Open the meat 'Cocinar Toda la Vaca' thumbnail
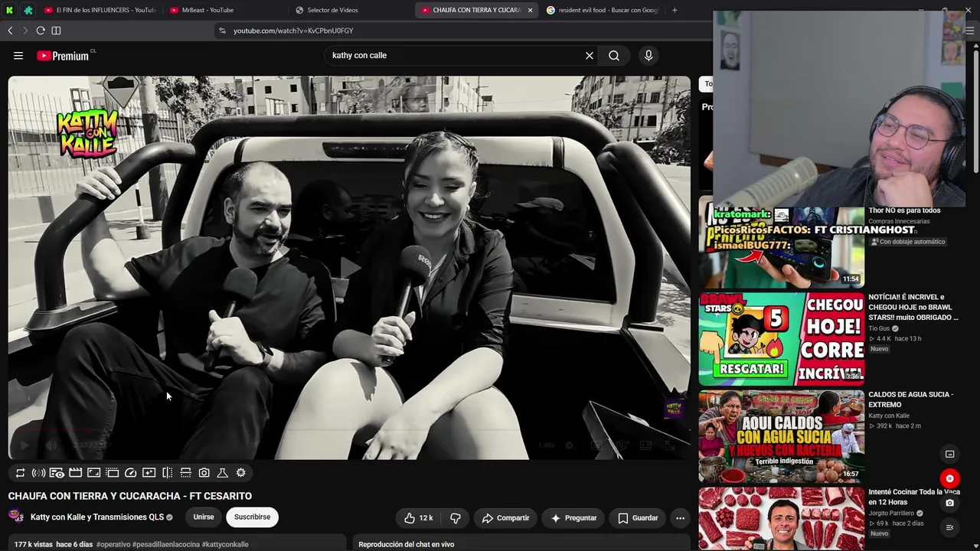 point(782,519)
